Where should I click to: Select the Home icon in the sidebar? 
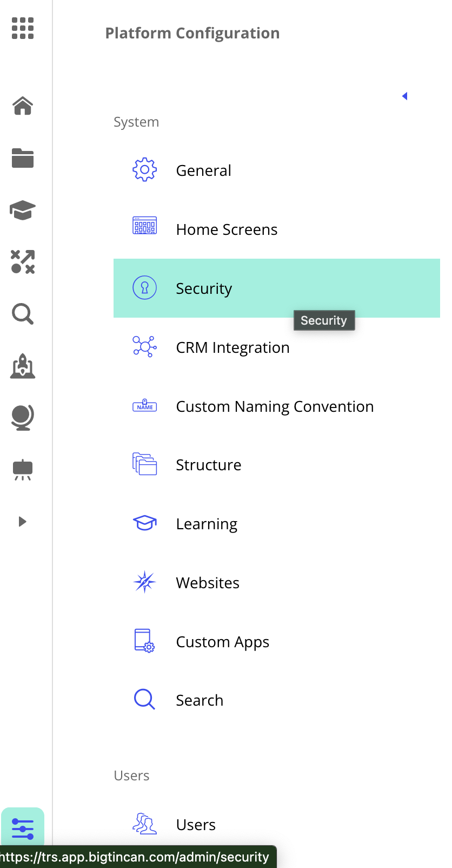22,106
